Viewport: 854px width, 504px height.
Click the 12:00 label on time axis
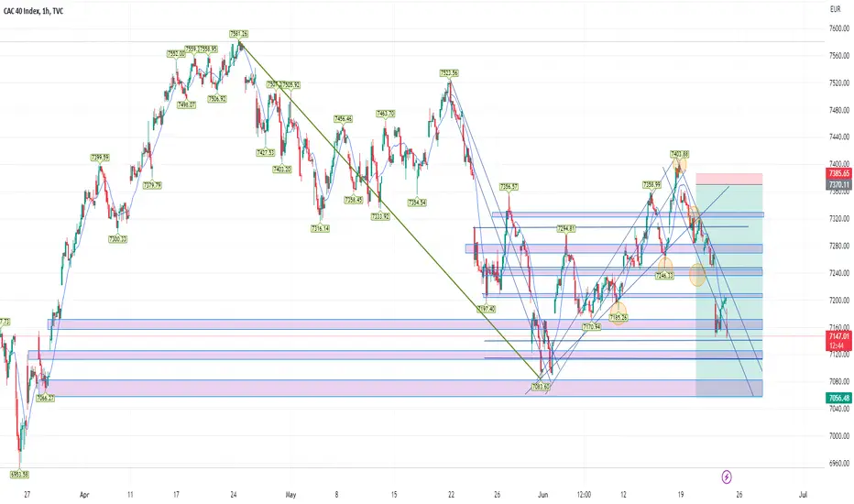(x=584, y=495)
